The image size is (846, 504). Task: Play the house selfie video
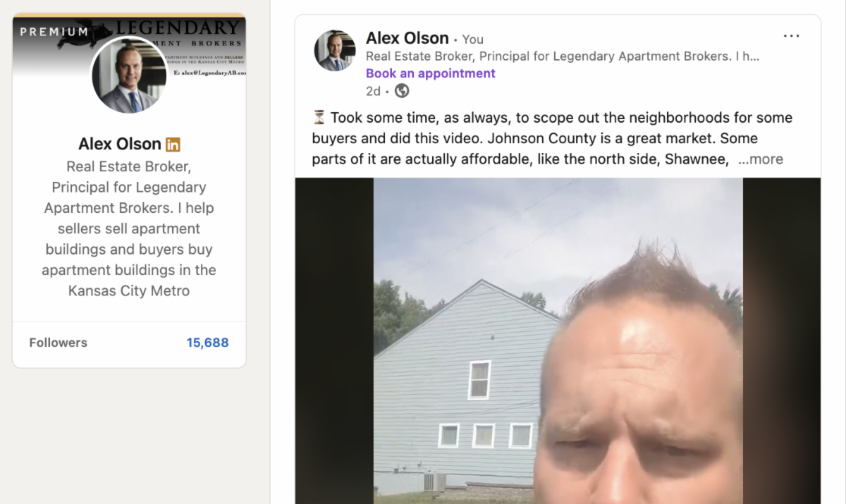click(558, 340)
